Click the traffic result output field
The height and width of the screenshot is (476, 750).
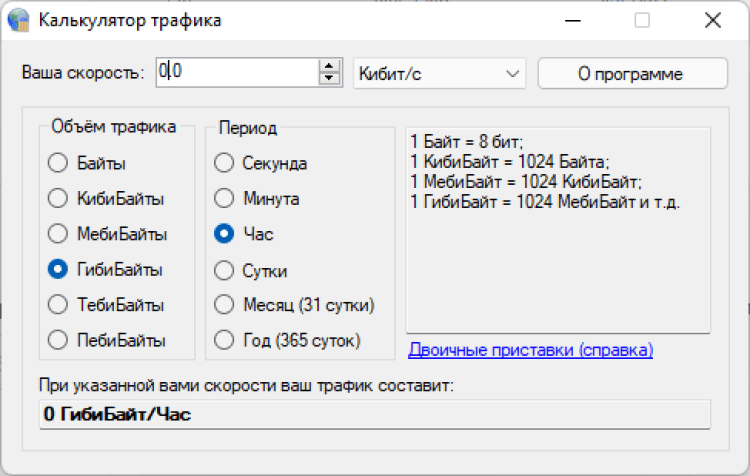374,414
